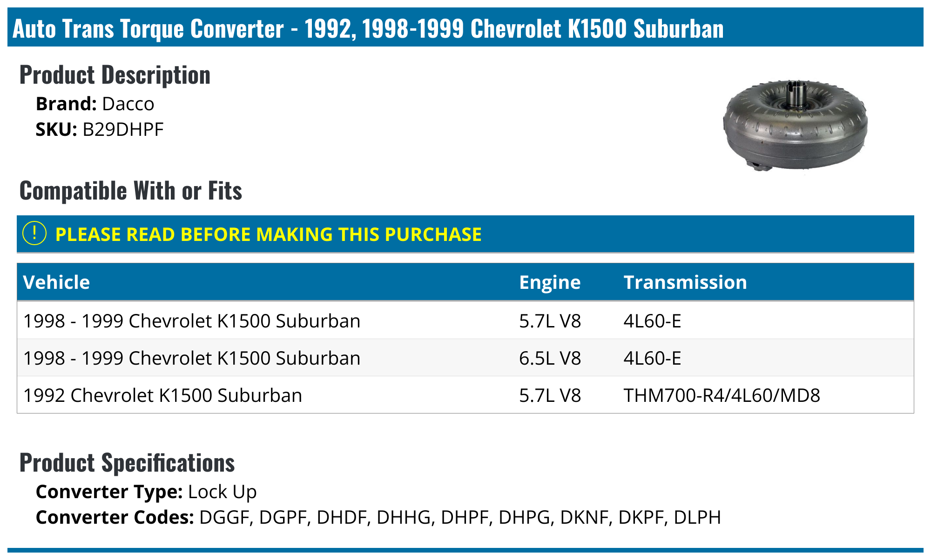Click the 6.5L V8 engine cell

pyautogui.click(x=550, y=358)
